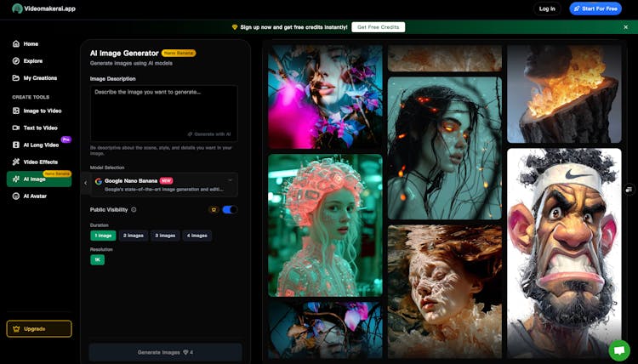Viewport: 638px width, 364px height.
Task: Open the Video Effects wand icon
Action: pyautogui.click(x=16, y=162)
